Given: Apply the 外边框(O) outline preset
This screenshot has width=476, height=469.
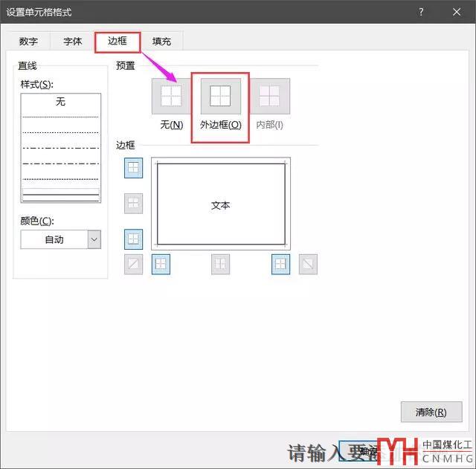Looking at the screenshot, I should point(220,96).
